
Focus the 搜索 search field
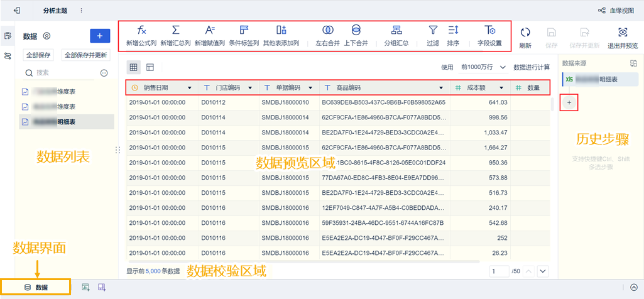[60, 73]
